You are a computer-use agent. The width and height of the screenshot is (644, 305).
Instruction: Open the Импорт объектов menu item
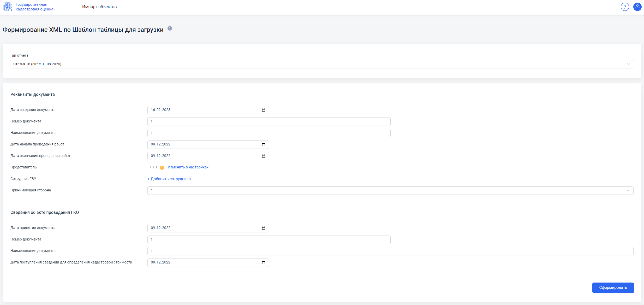(x=99, y=7)
